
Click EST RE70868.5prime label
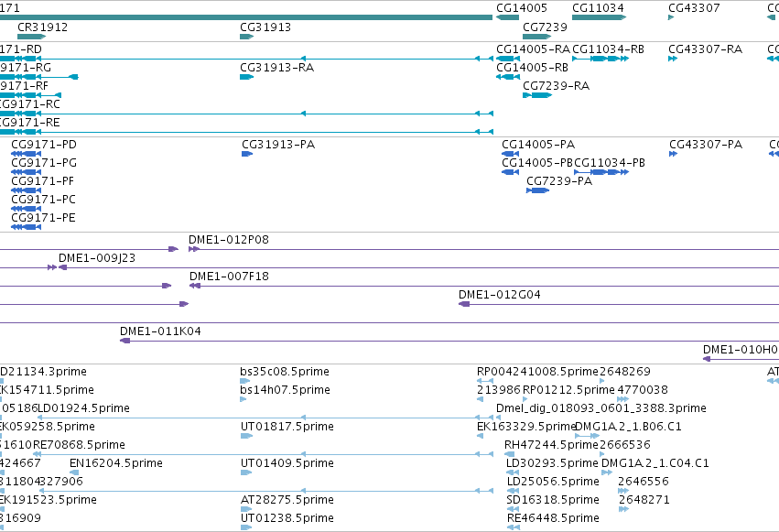point(79,445)
